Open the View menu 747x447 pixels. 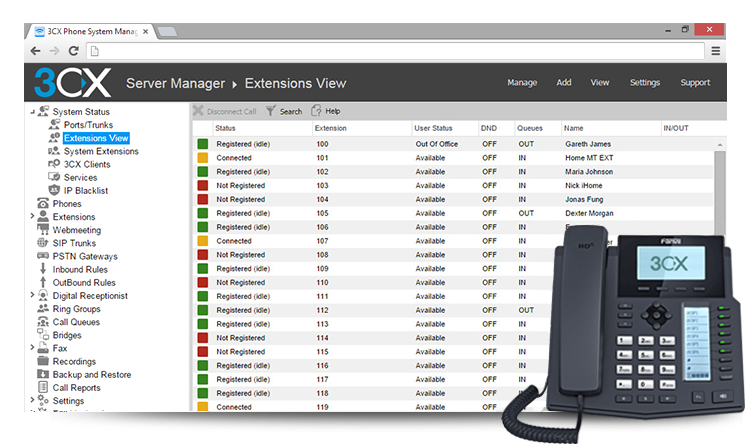[x=600, y=82]
